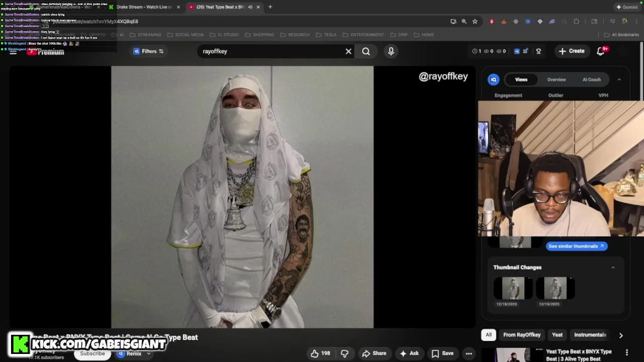The image size is (644, 362).
Task: Open Chrome three-dot menu
Action: 636,21
